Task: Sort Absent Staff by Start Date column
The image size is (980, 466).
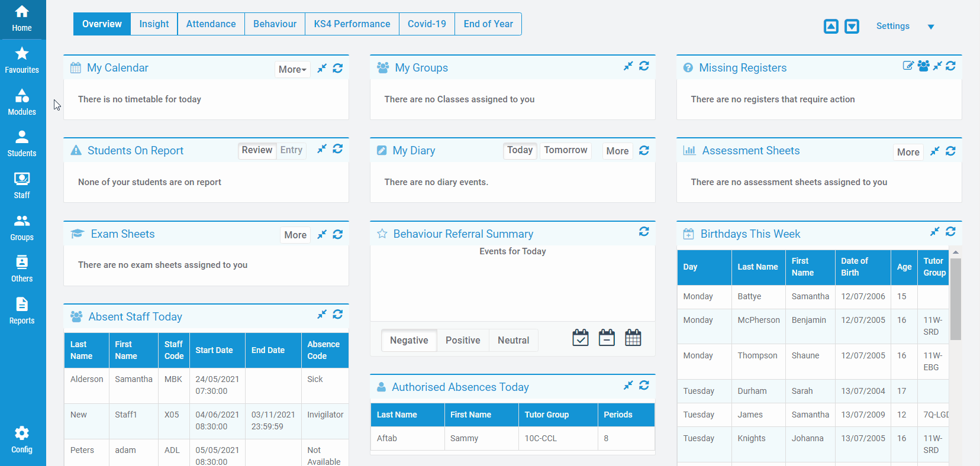Action: pyautogui.click(x=217, y=350)
